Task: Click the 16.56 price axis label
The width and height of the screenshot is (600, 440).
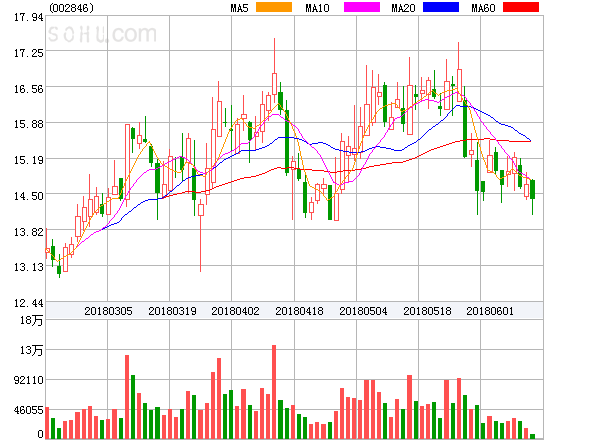Action: 29,89
